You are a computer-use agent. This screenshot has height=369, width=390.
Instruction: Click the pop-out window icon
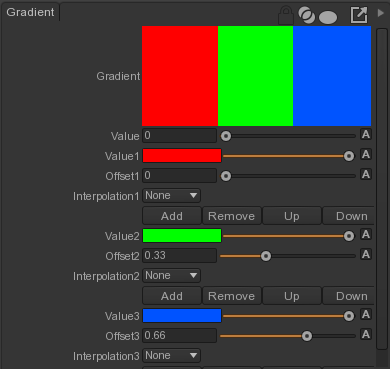point(359,15)
